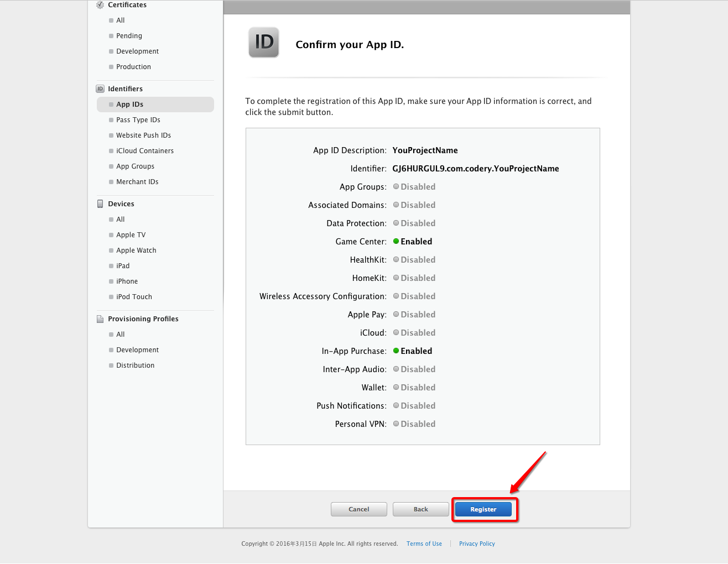Open All under Certificates

[x=121, y=20]
